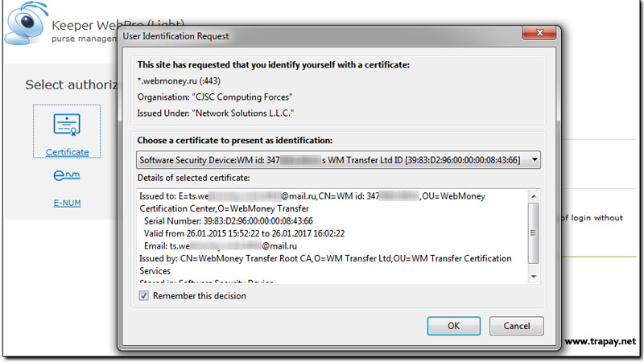Close the User Identification Request dialog

point(539,32)
